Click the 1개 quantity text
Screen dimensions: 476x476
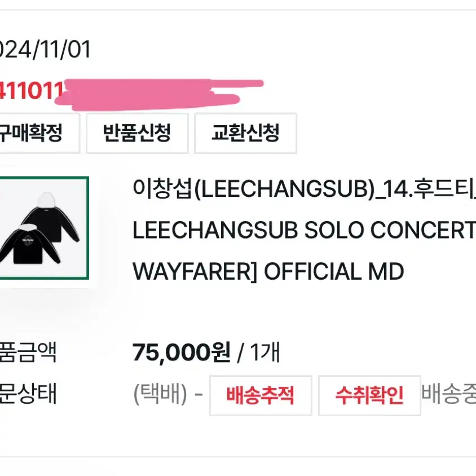pos(265,352)
